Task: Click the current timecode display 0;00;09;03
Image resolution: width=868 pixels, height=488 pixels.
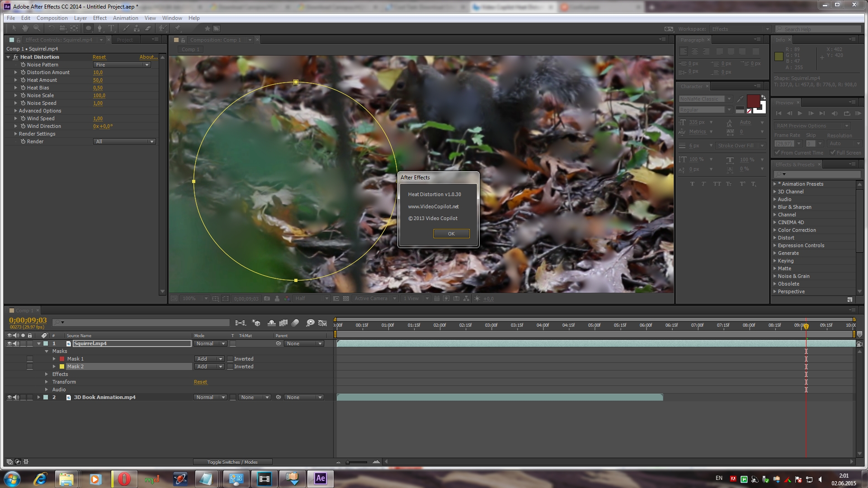Action: 28,320
